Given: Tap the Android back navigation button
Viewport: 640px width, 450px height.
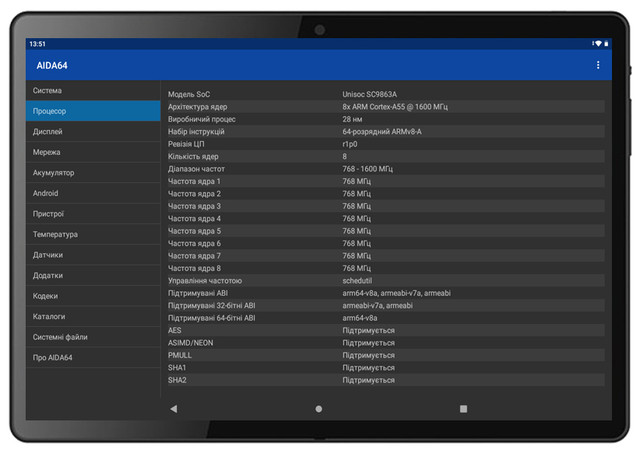Looking at the screenshot, I should click(x=173, y=409).
